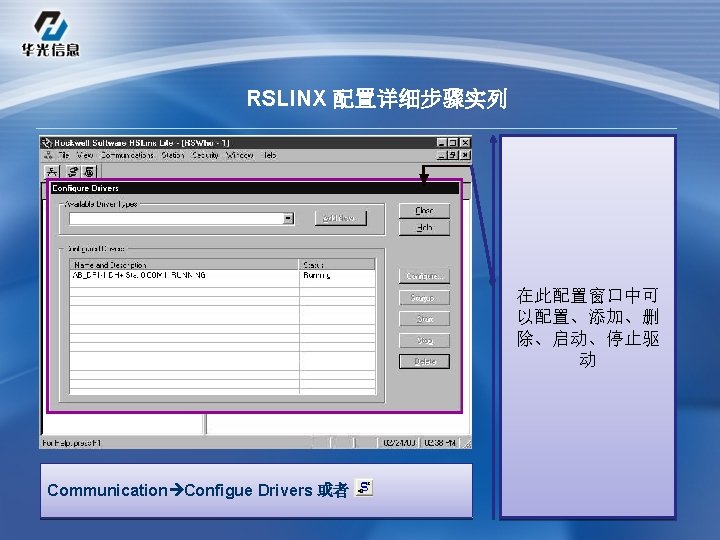
Task: Open the Station menu
Action: click(x=173, y=155)
